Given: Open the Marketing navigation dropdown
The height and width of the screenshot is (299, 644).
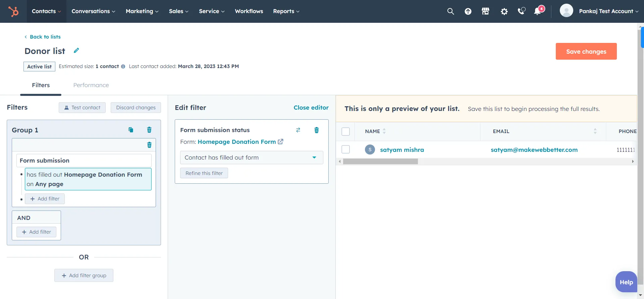Looking at the screenshot, I should [142, 11].
